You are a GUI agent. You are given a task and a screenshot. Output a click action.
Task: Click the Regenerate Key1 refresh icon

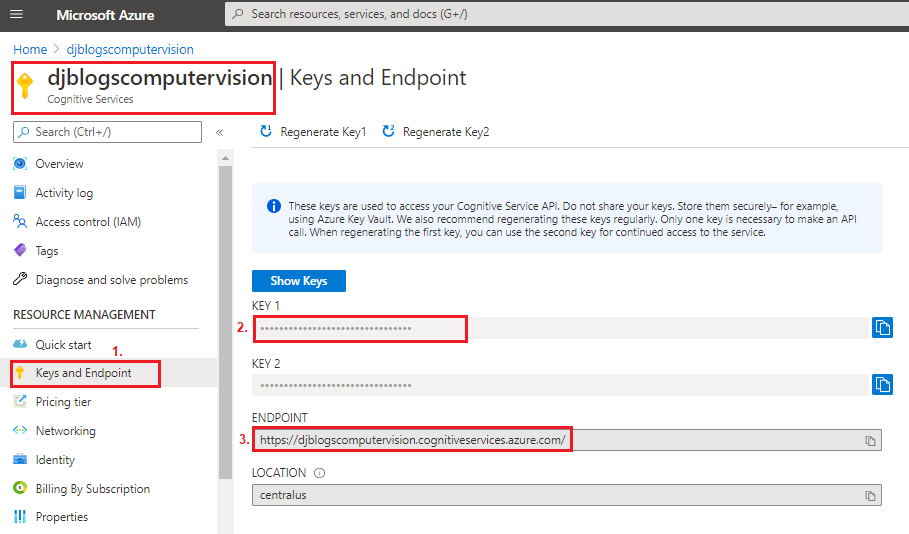(x=266, y=132)
